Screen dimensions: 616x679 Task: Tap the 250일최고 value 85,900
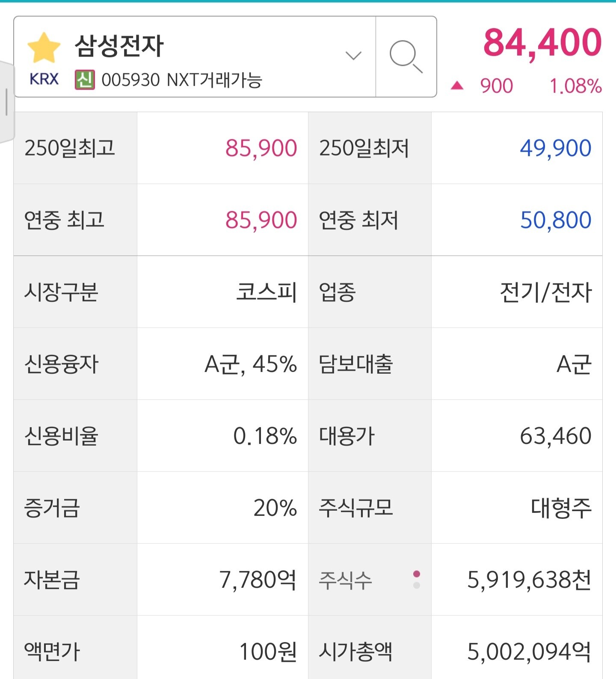point(261,148)
